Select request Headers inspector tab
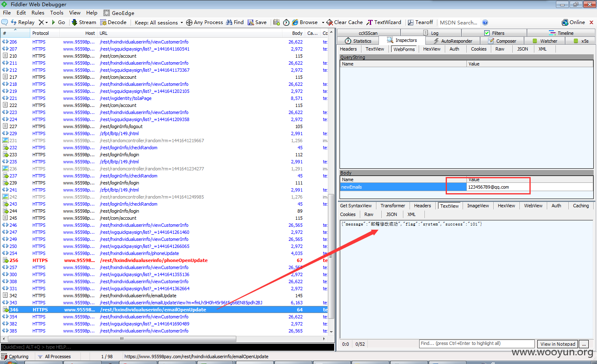This screenshot has width=597, height=364. [x=348, y=49]
